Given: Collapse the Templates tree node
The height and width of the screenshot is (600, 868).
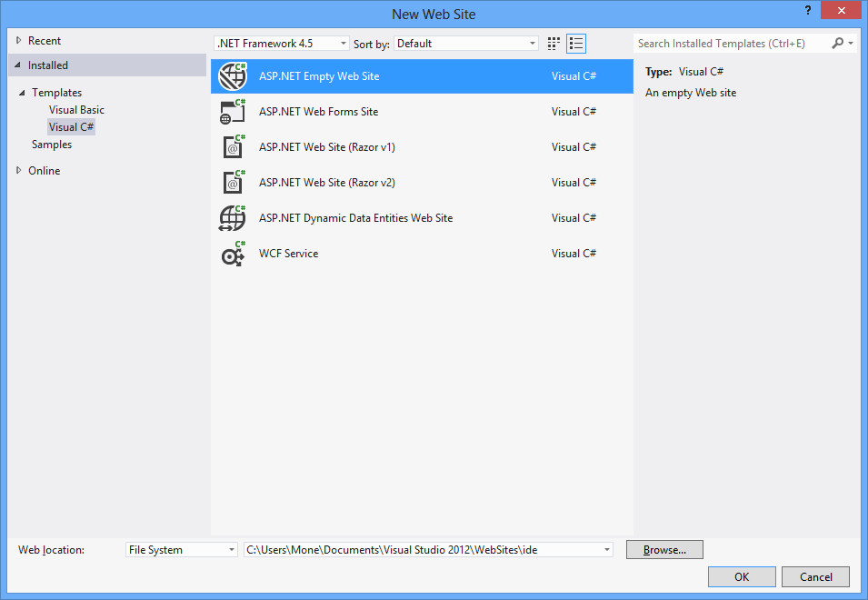Looking at the screenshot, I should pos(22,93).
